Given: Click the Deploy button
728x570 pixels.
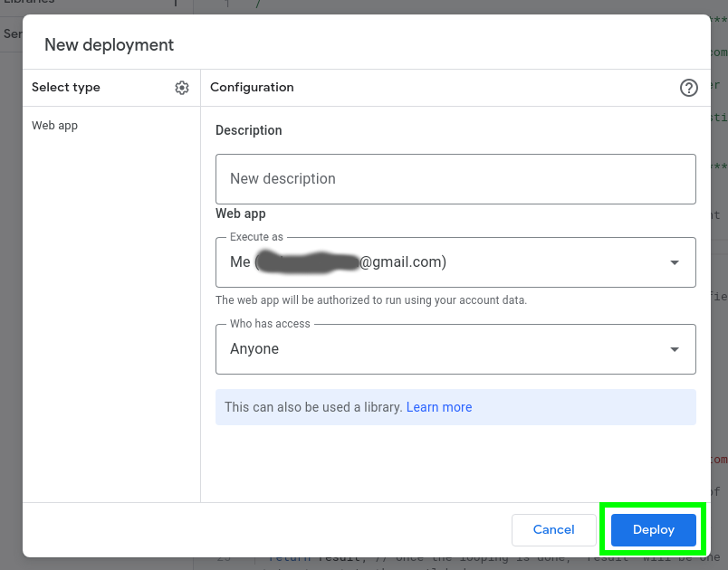Looking at the screenshot, I should tap(653, 529).
